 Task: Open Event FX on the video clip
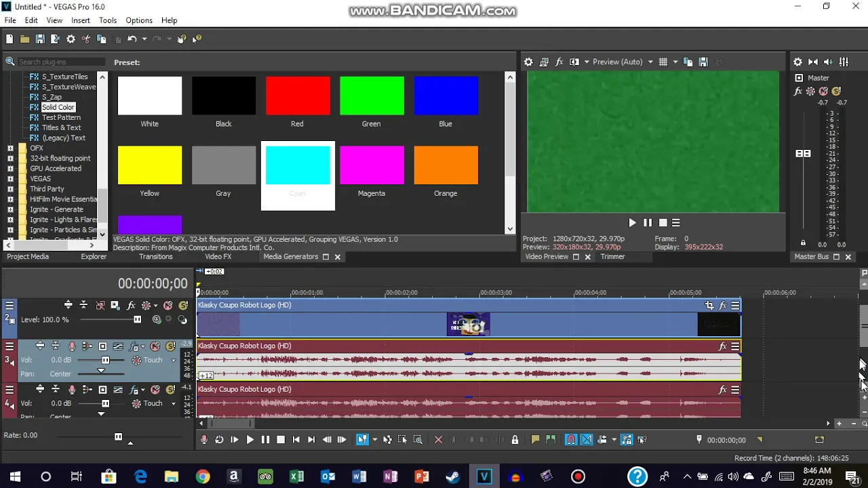click(723, 306)
